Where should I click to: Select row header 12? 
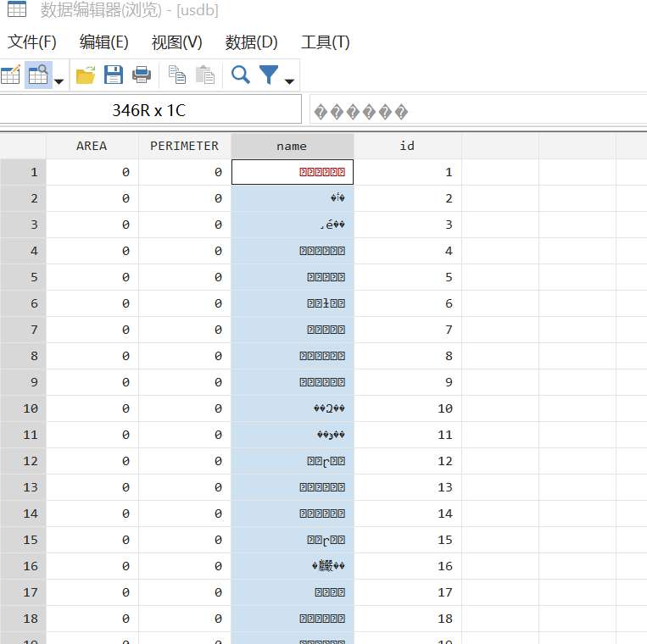click(x=23, y=461)
